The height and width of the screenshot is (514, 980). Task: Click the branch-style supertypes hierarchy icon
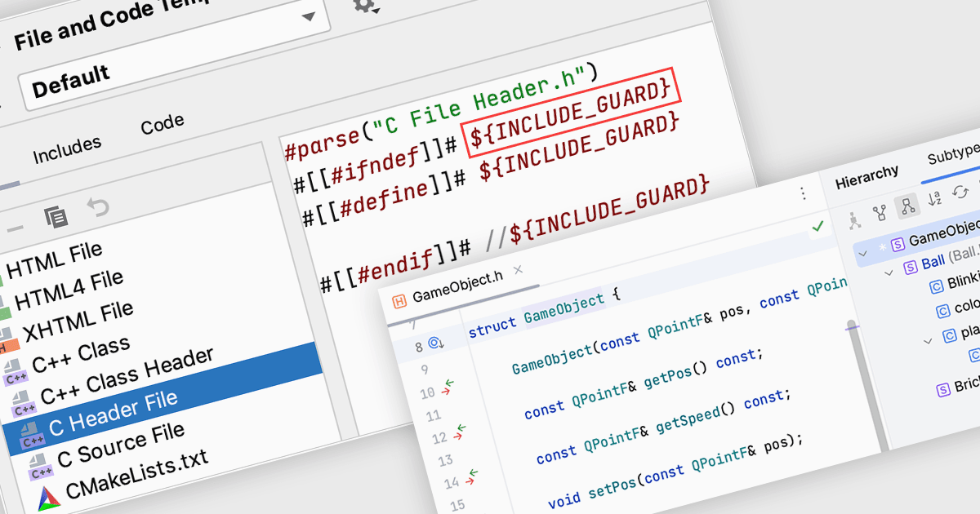(x=880, y=213)
